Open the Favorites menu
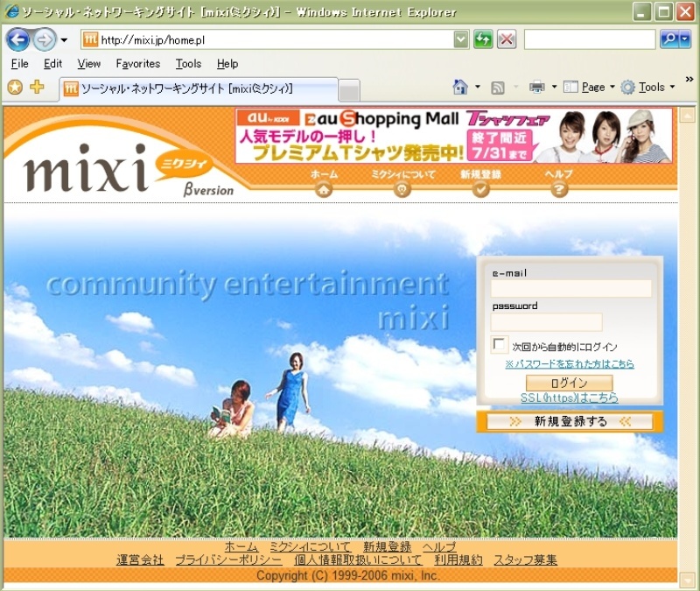Viewport: 700px width, 591px height. pos(138,64)
